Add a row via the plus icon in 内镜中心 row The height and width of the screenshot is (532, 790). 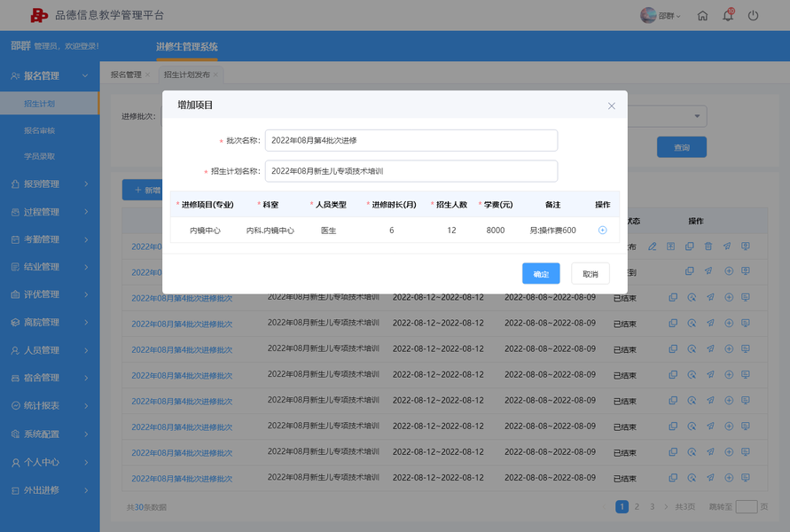(x=602, y=231)
